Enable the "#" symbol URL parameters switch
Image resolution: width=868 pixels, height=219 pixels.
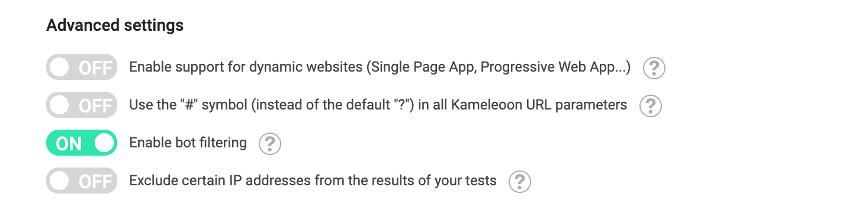(82, 105)
